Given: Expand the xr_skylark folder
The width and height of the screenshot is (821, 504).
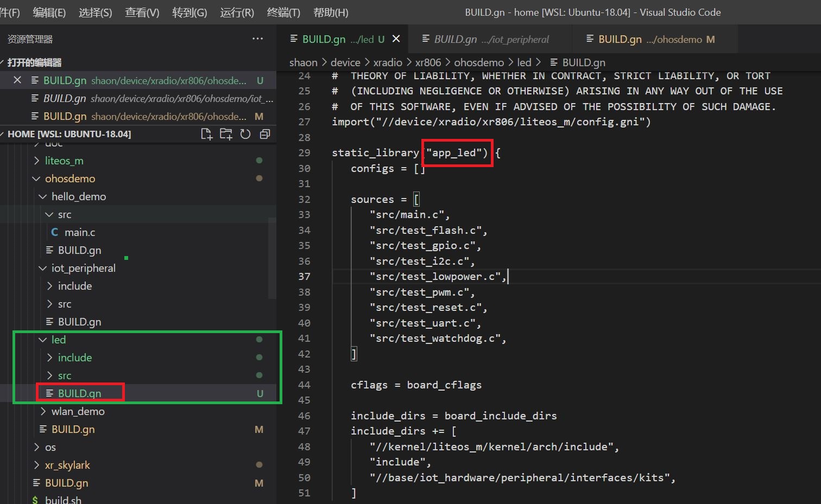Looking at the screenshot, I should click(36, 465).
